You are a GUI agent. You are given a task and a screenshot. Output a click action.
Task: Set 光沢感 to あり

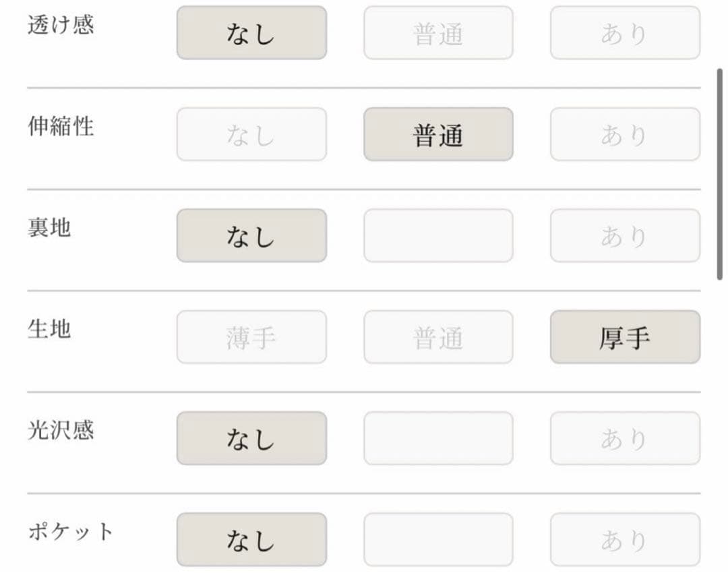tap(625, 438)
